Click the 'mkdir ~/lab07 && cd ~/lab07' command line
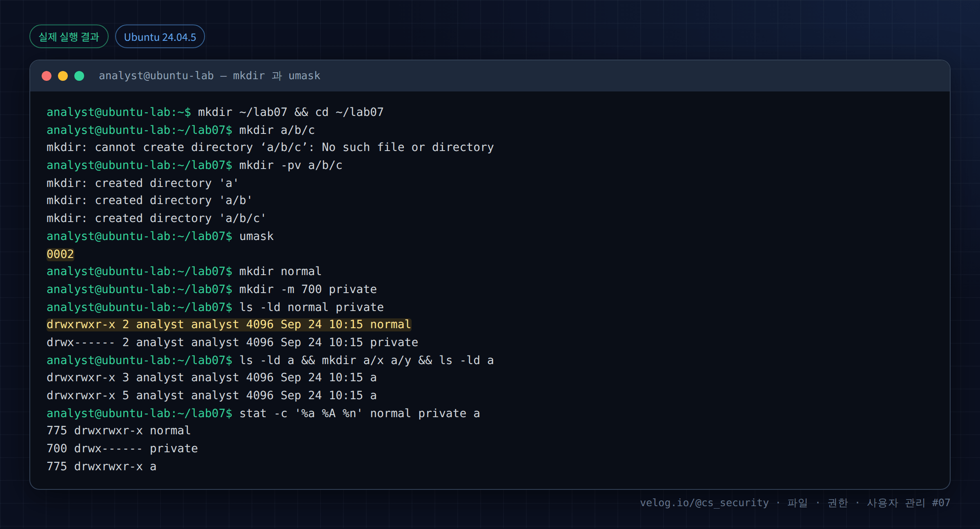 click(x=215, y=112)
